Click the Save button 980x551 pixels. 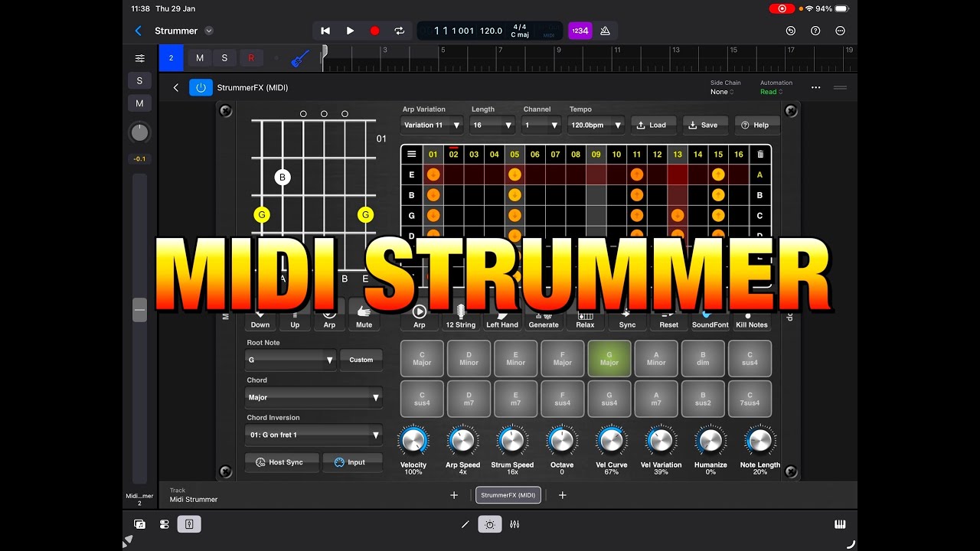click(x=705, y=125)
